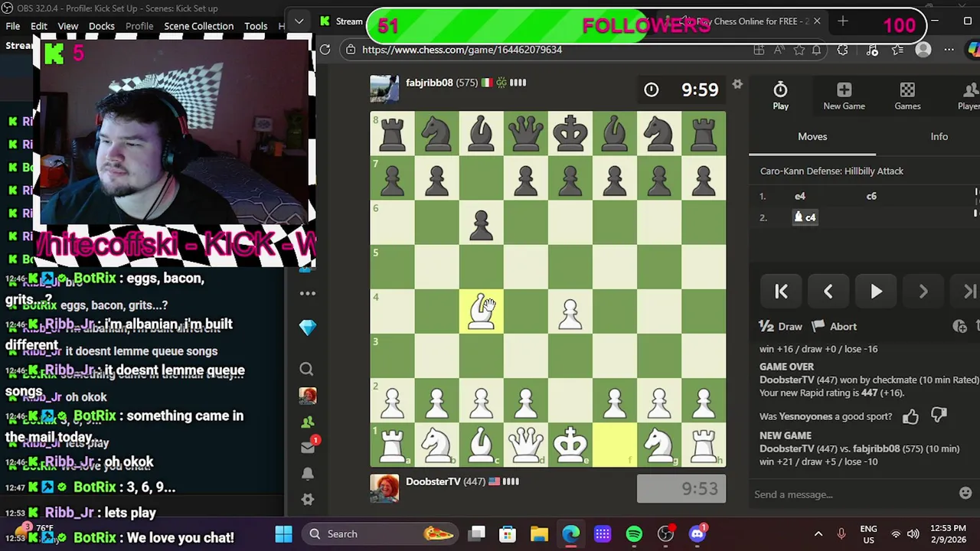Open the browser extensions puzzle icon
The width and height of the screenshot is (980, 551).
pos(842,50)
